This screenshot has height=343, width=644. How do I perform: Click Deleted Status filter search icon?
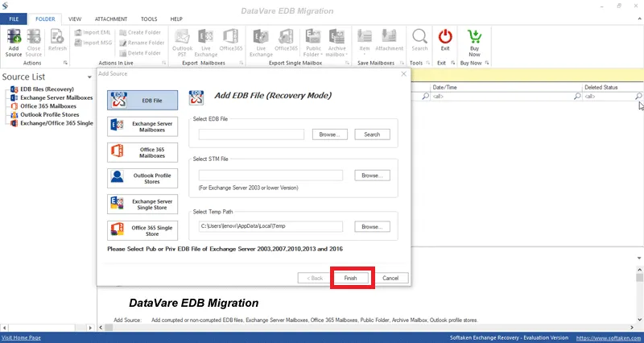click(638, 96)
